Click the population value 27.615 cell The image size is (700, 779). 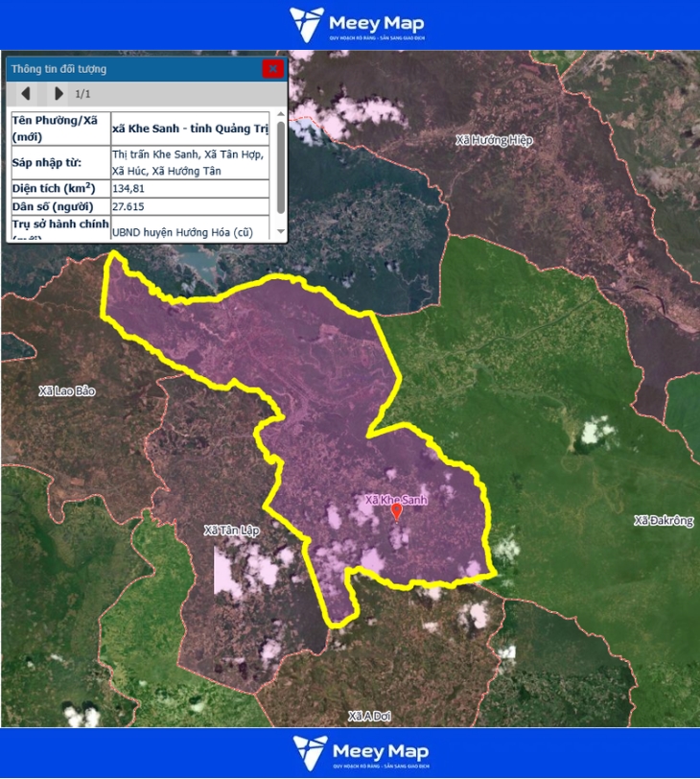[x=190, y=206]
